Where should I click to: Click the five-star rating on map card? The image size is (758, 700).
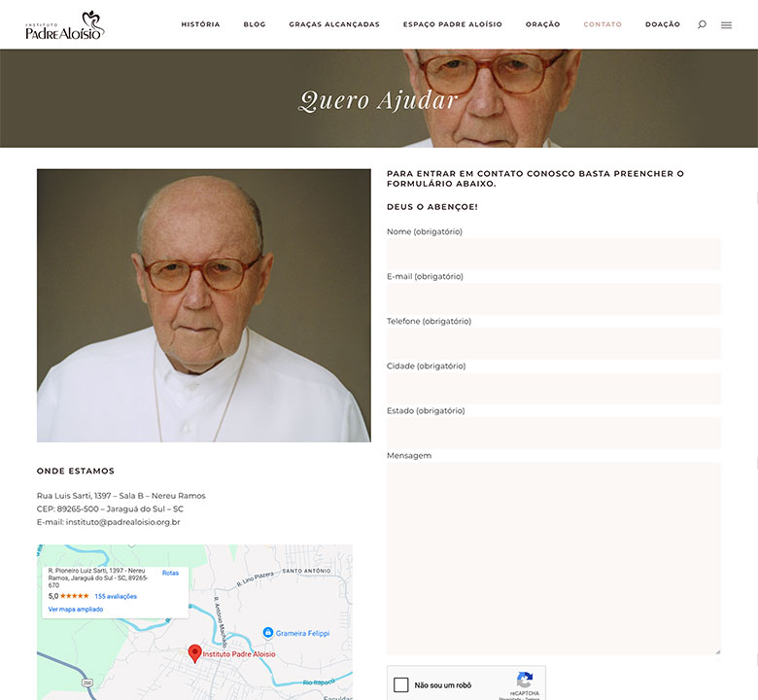click(75, 596)
